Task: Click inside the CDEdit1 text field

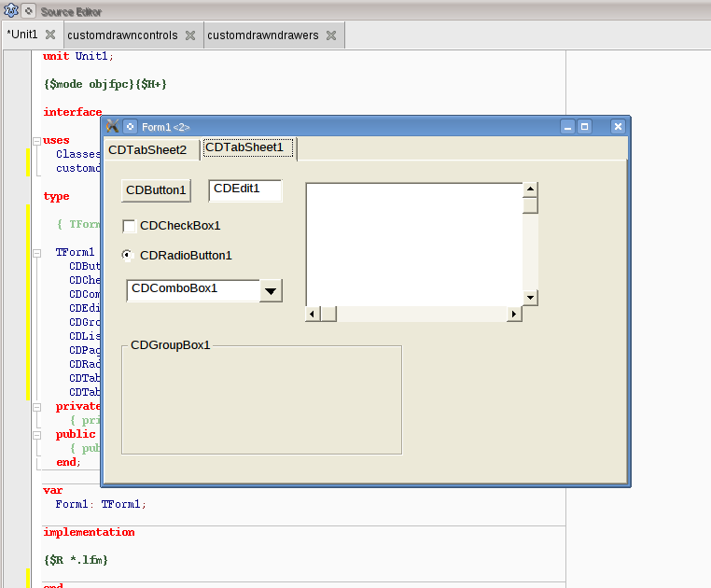Action: 244,189
